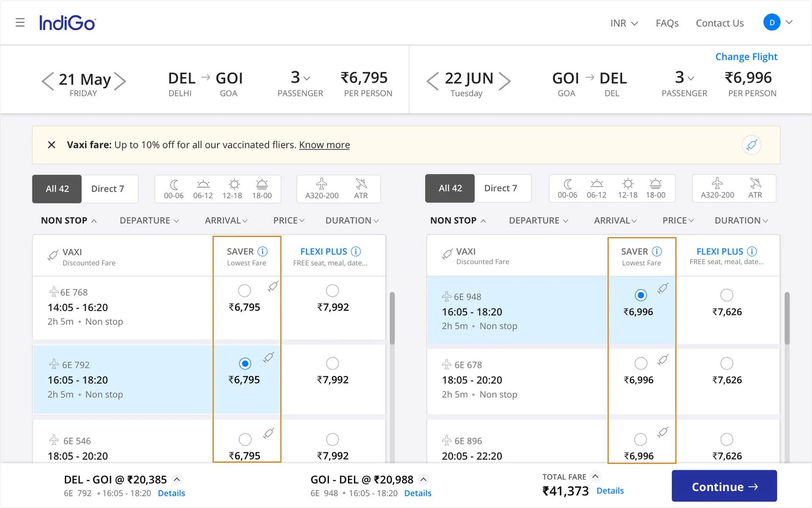Filter return flights by 00-06 night time
The width and height of the screenshot is (812, 508).
pos(567,188)
